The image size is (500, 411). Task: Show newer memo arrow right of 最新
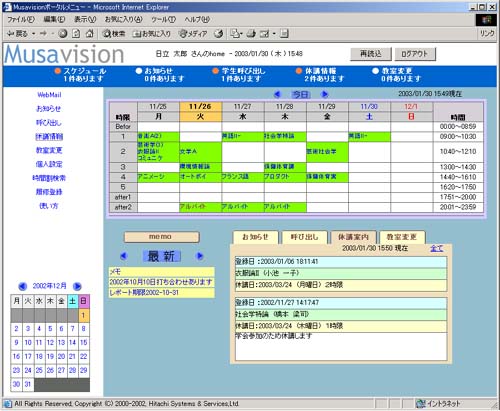tap(200, 256)
